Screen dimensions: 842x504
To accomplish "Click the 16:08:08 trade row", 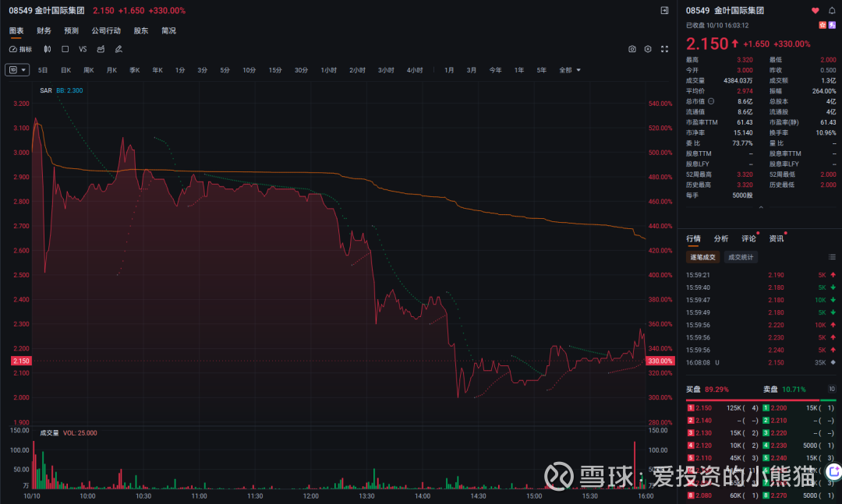I will point(760,363).
